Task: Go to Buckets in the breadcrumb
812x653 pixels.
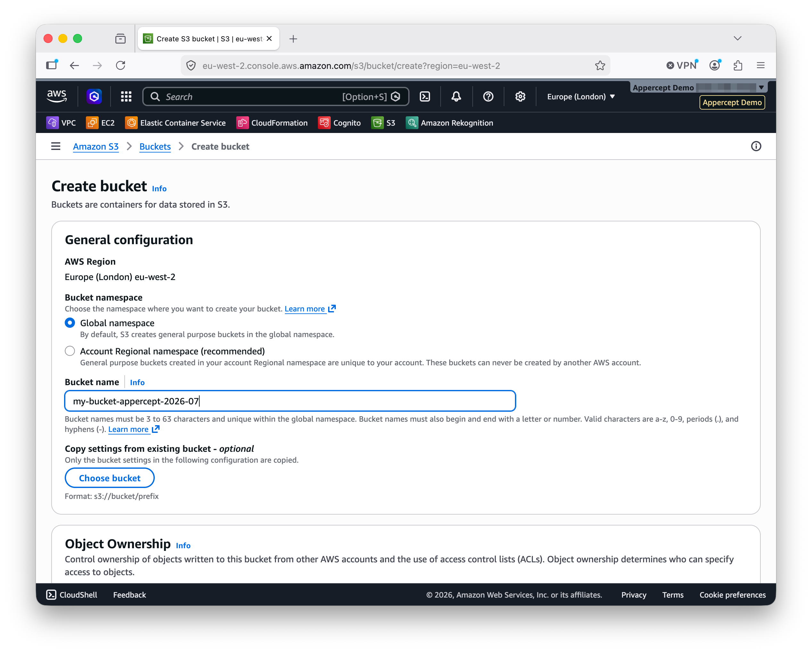Action: coord(155,146)
